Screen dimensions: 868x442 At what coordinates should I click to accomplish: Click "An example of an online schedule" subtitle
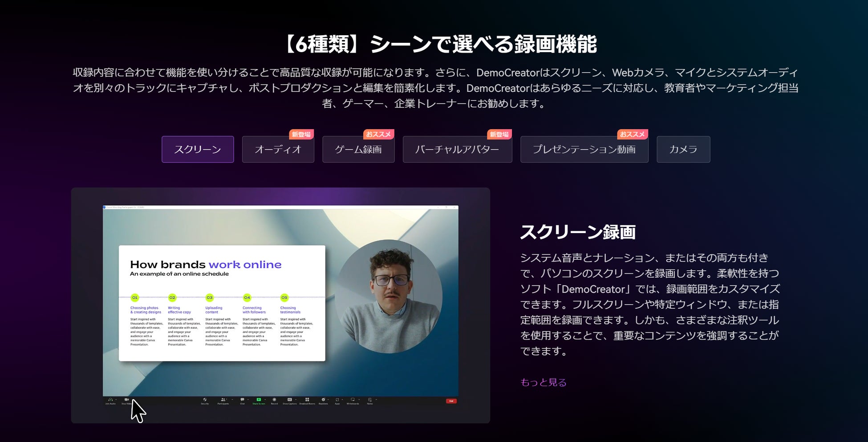tap(179, 274)
